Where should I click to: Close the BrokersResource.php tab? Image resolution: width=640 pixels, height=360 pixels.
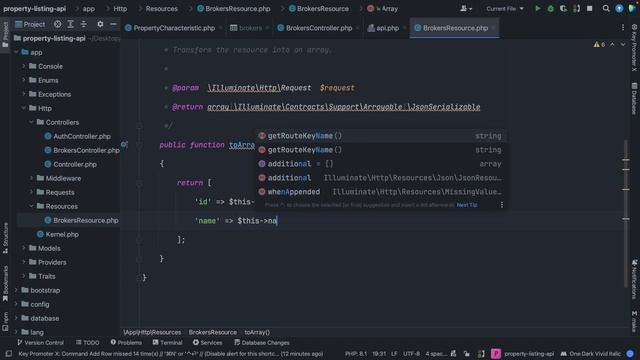[x=493, y=28]
